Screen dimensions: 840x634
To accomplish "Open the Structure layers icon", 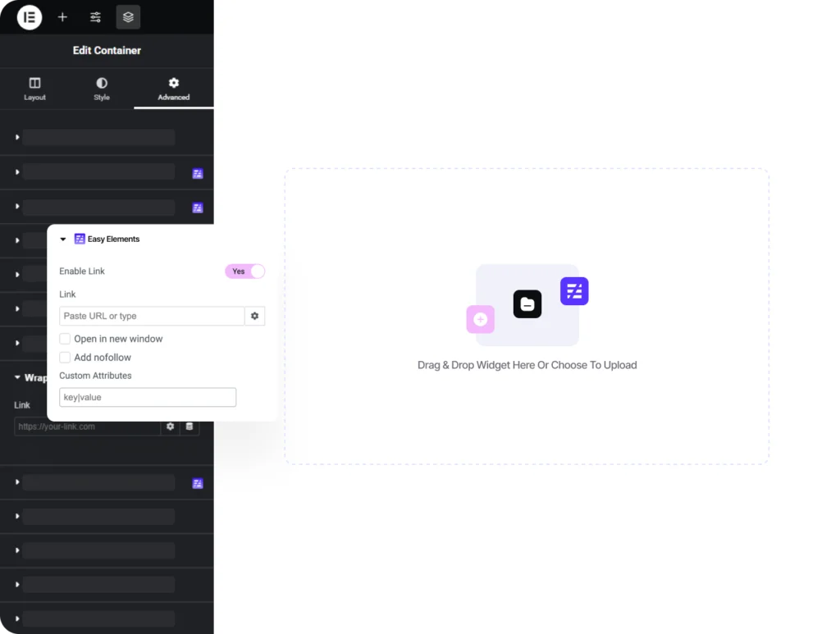I will coord(128,17).
